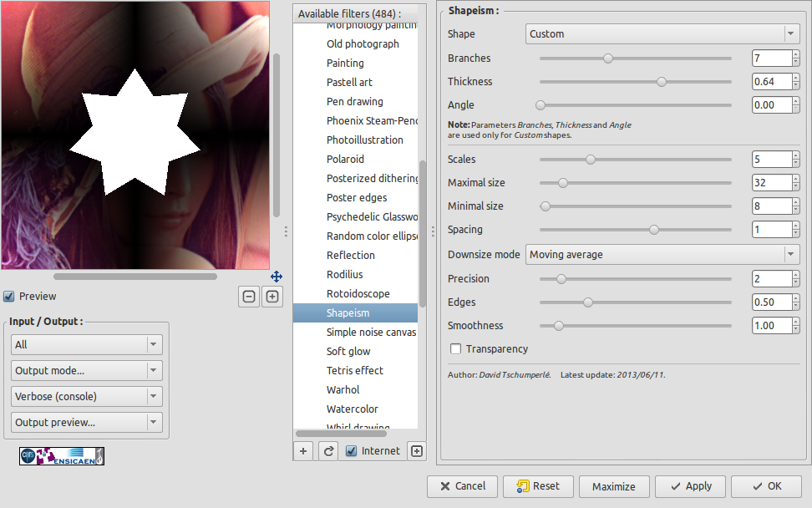The width and height of the screenshot is (812, 508).
Task: Click the Minimal size value field showing 8
Action: coord(772,206)
